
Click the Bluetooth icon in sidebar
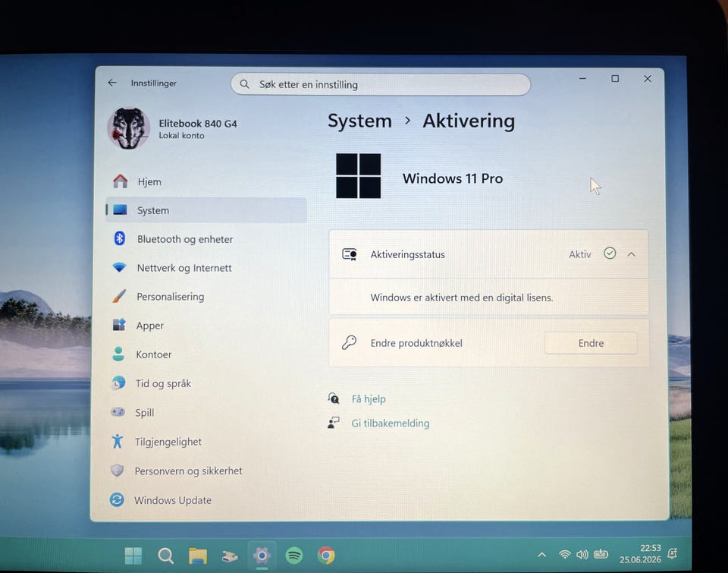coord(119,238)
